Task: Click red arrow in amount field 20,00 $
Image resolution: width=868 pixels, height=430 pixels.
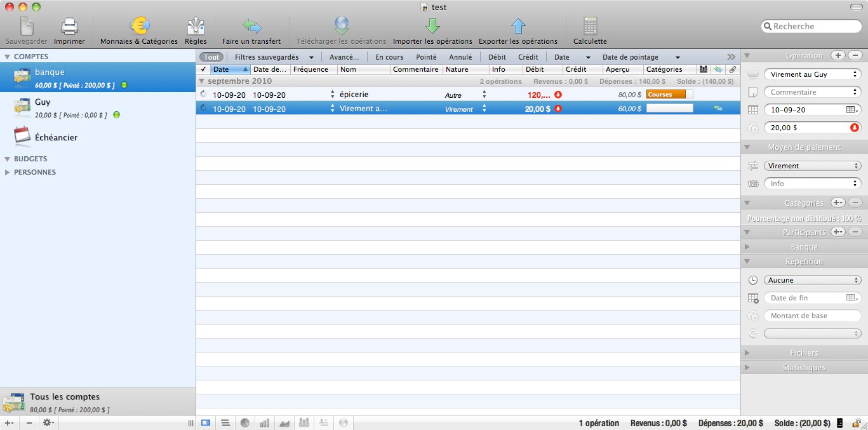Action: [x=855, y=128]
